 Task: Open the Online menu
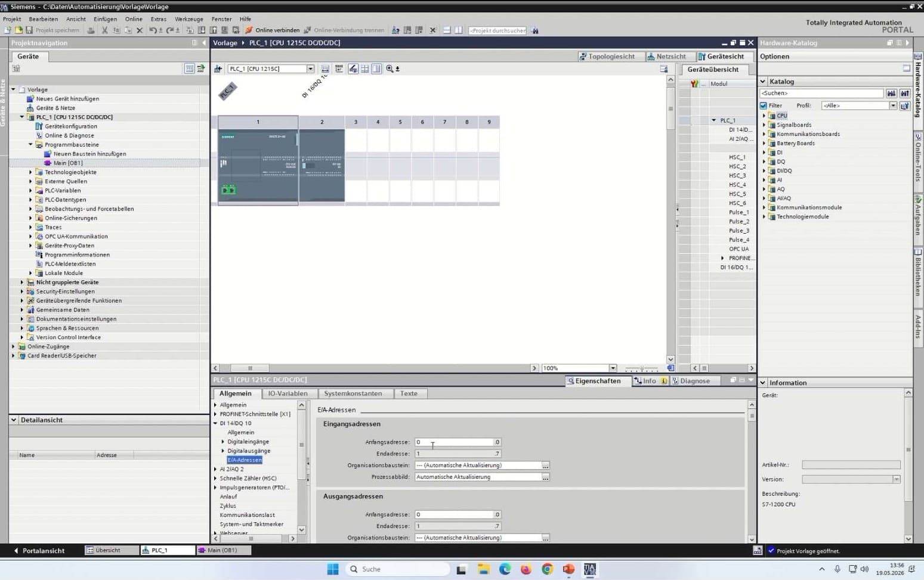[134, 19]
